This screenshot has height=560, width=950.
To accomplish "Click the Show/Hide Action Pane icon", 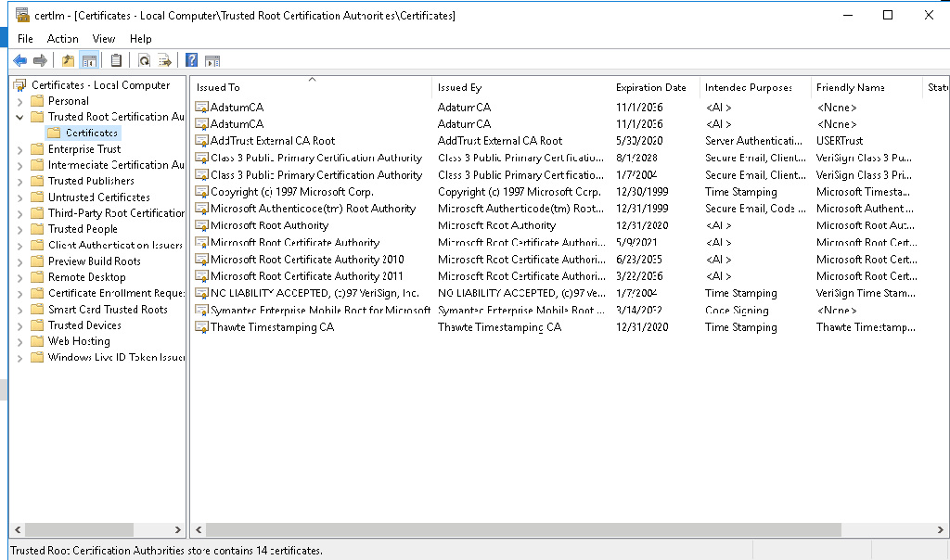I will [212, 60].
